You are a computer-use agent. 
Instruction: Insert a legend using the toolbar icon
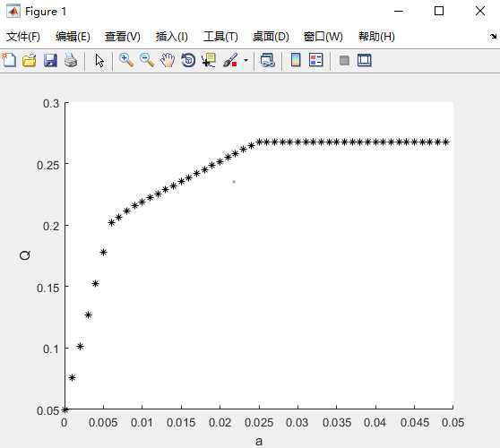316,60
